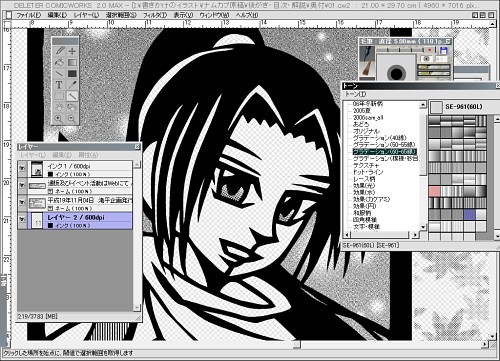Open the 編集(E) menu in main menu bar
The width and height of the screenshot is (500, 361).
tap(57, 15)
